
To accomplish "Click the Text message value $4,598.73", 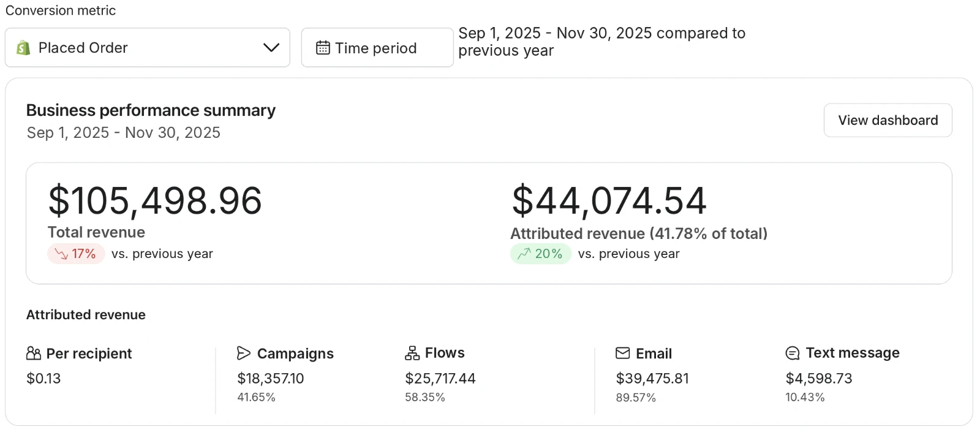I will tap(819, 379).
